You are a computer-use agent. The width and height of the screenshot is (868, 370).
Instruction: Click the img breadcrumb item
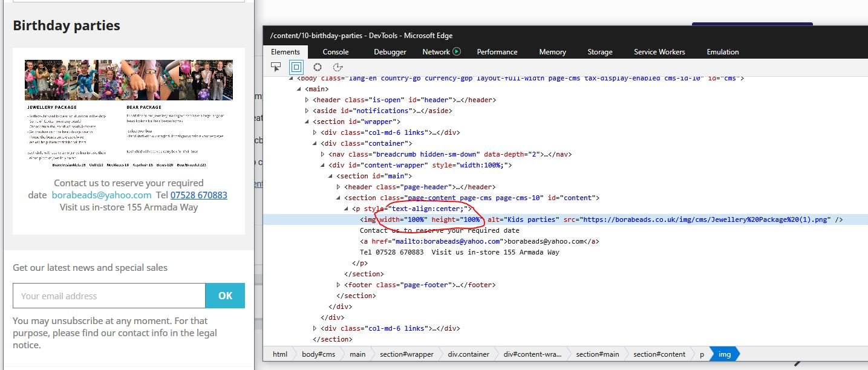[725, 354]
